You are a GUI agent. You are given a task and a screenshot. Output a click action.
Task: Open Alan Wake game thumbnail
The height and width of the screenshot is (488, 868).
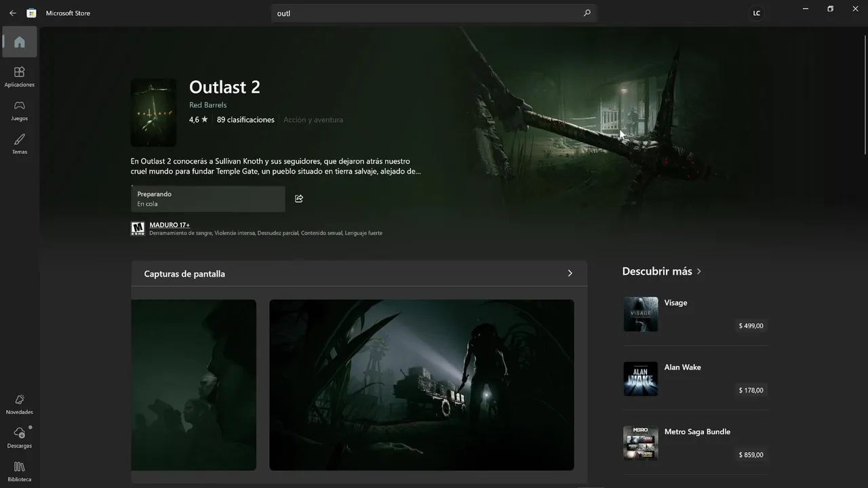[x=641, y=379]
